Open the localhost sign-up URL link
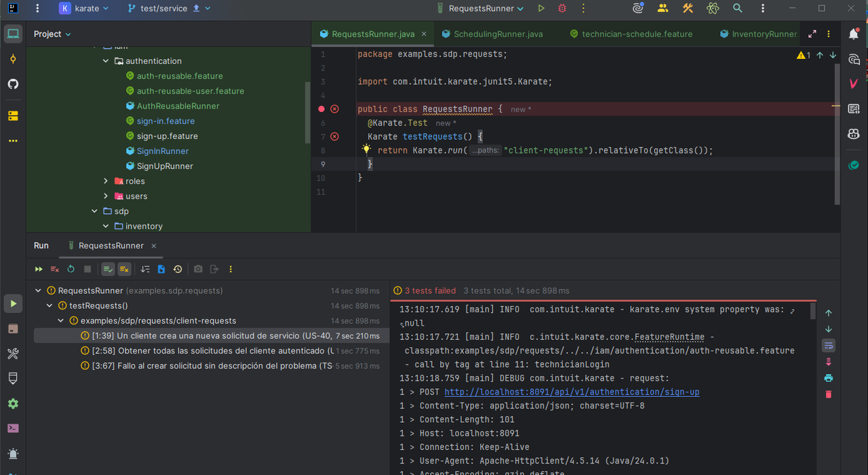Screen dimensions: 868x475 tap(572, 392)
